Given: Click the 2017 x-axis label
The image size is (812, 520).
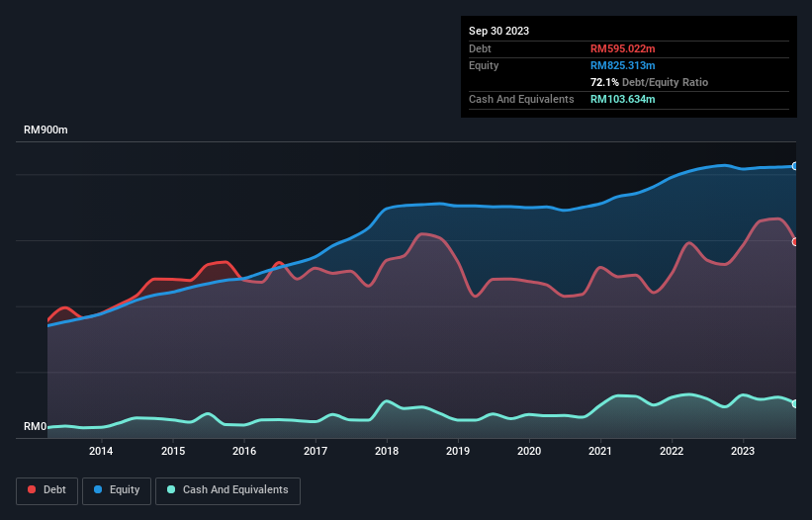Looking at the screenshot, I should [x=316, y=451].
